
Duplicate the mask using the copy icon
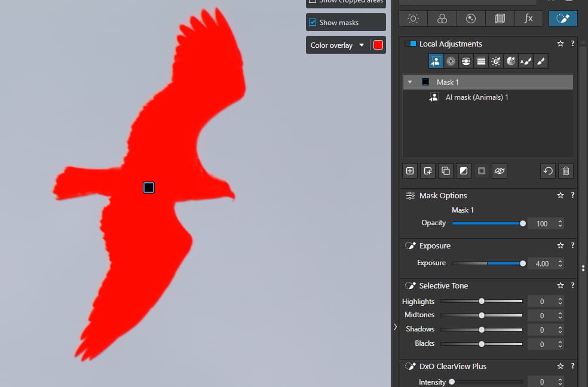(x=445, y=171)
